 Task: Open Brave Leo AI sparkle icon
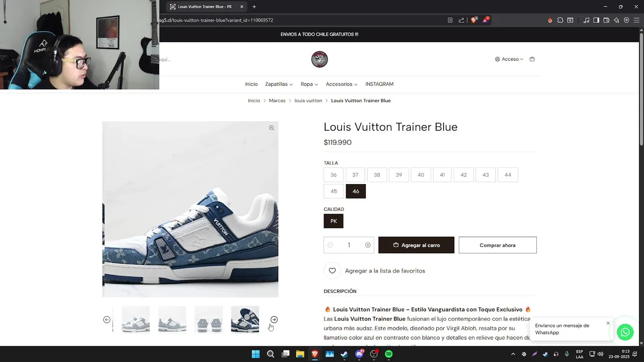click(x=616, y=20)
